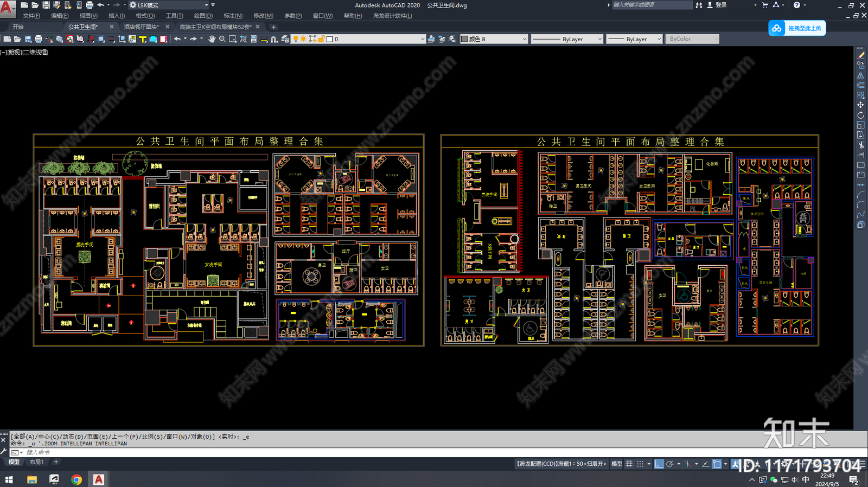This screenshot has height=487, width=868.
Task: Click the Plot printer icon in quick access toolbar
Action: (x=90, y=5)
